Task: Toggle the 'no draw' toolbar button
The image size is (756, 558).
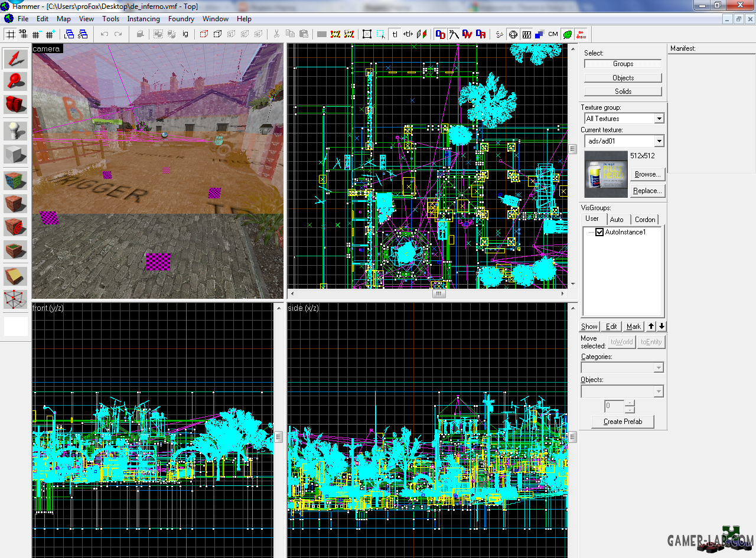Action: point(581,34)
